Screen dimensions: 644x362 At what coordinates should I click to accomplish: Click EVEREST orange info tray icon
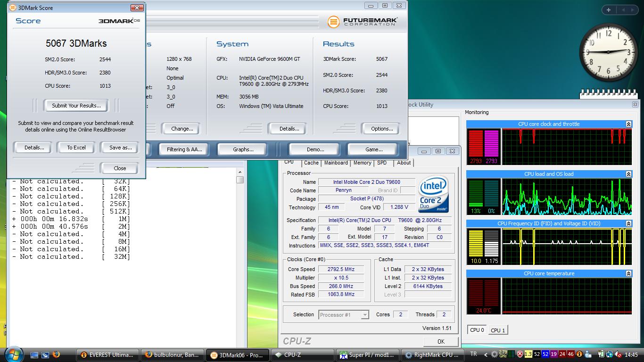click(x=579, y=354)
